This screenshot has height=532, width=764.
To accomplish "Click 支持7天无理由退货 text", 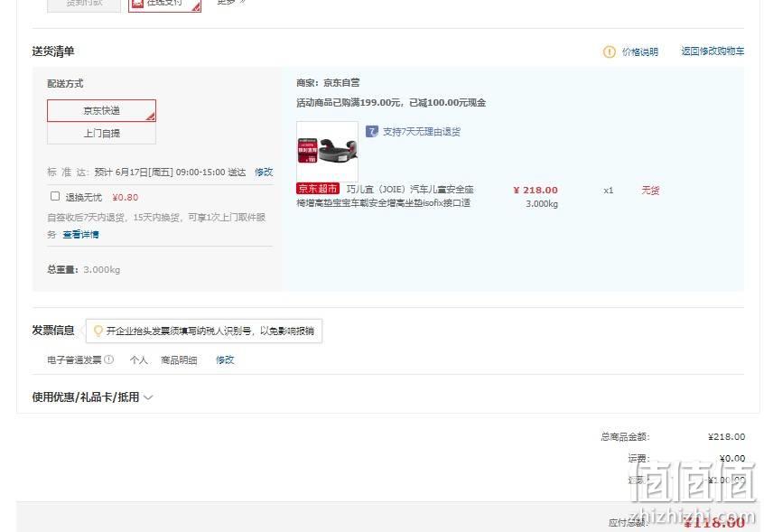I will pos(422,132).
